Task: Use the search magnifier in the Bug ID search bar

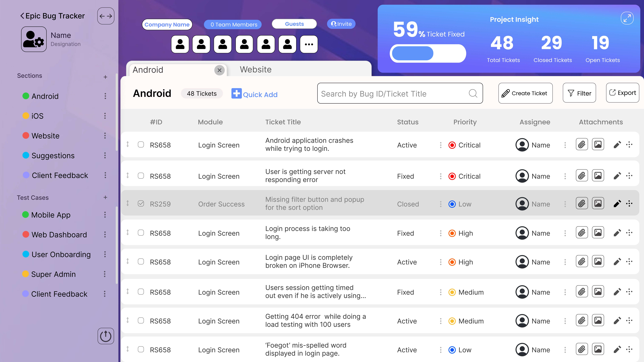Action: click(473, 93)
